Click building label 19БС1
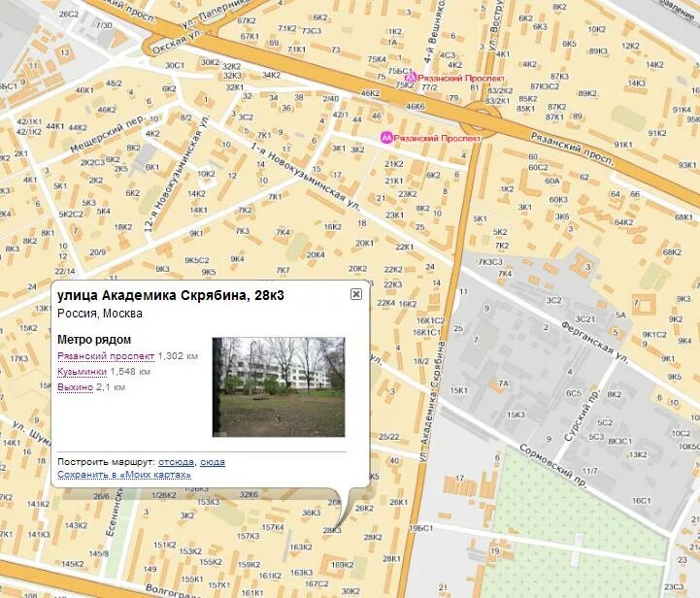Viewport: 700px width, 598px height. [x=421, y=528]
